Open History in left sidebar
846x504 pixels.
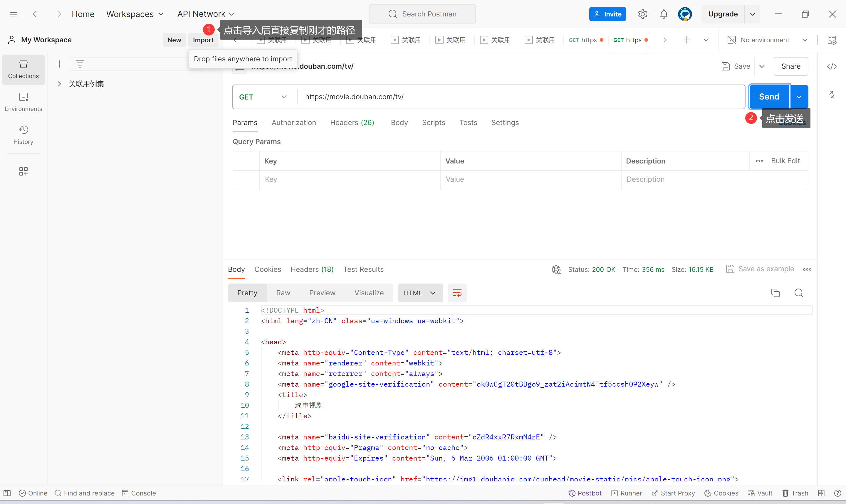[x=23, y=134]
